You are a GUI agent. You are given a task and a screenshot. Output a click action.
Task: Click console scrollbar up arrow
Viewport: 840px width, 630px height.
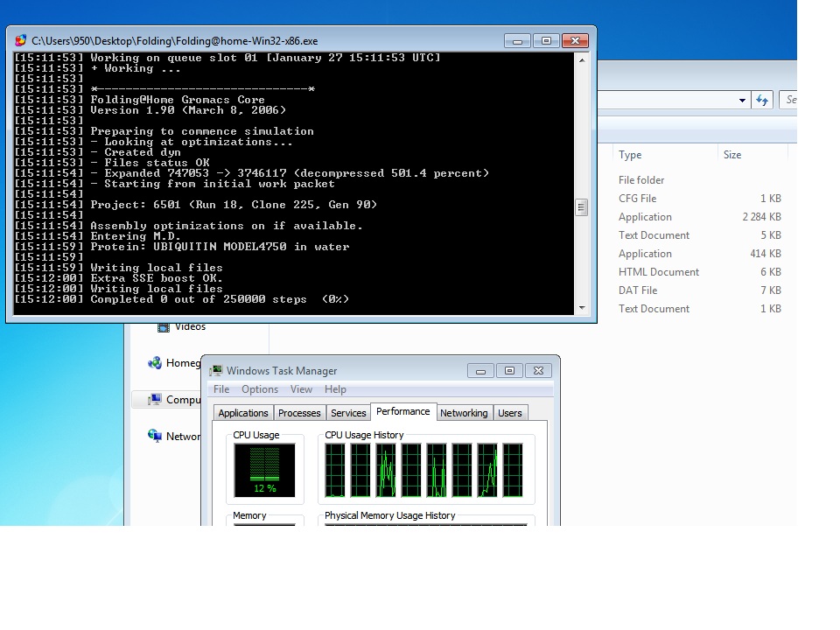582,60
